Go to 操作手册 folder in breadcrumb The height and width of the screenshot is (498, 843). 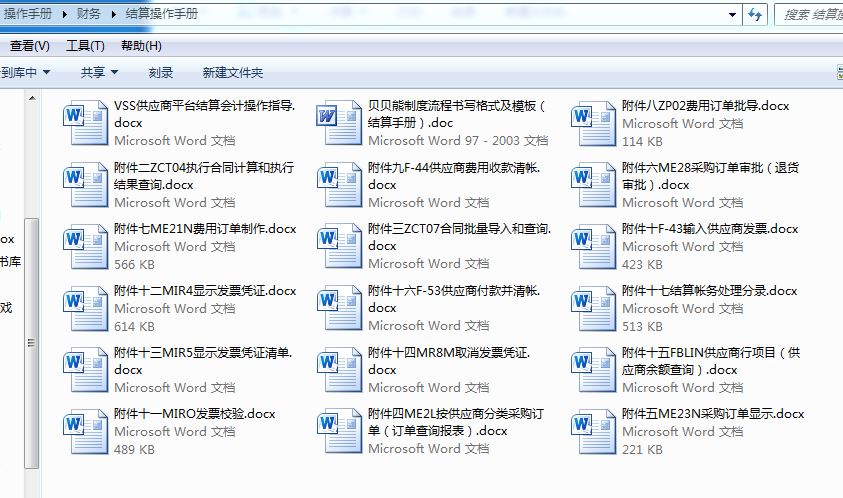(x=28, y=14)
